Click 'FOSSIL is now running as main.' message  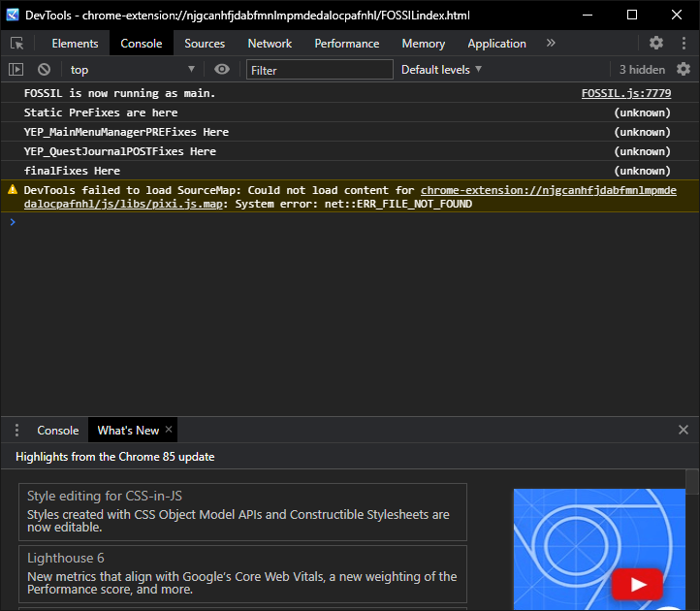pos(119,93)
